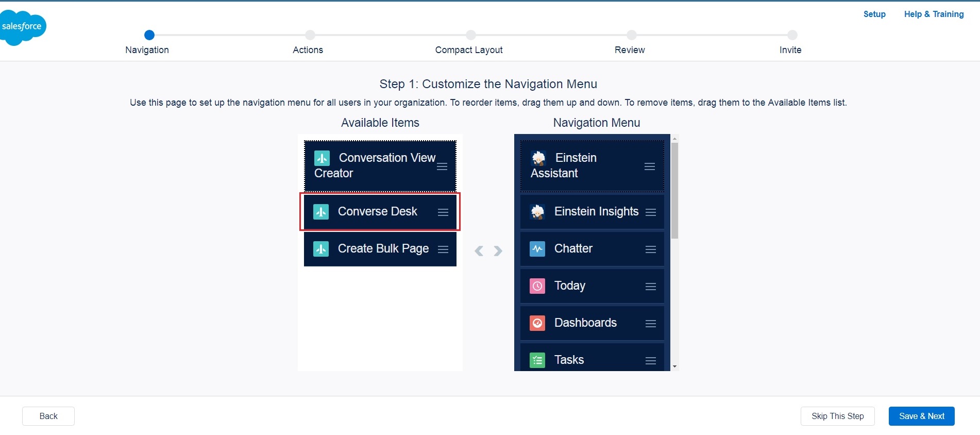Go to the Review step

pyautogui.click(x=632, y=35)
